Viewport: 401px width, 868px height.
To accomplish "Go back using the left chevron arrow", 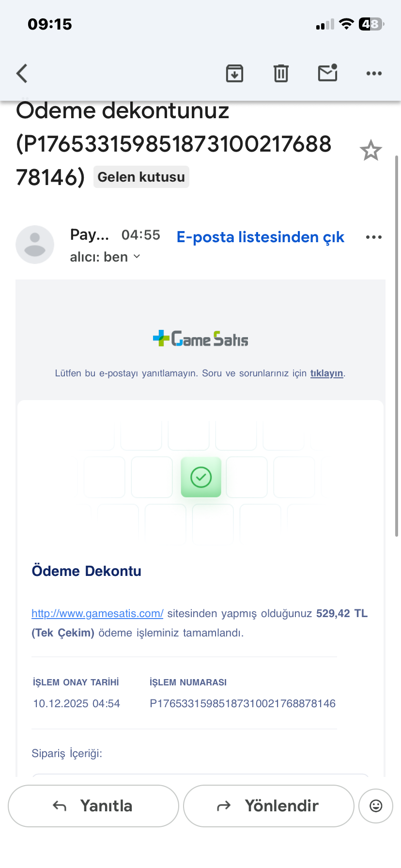I will pos(22,74).
